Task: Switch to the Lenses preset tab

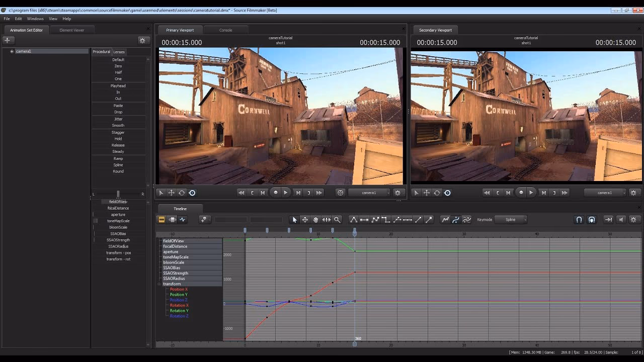Action: (x=119, y=52)
